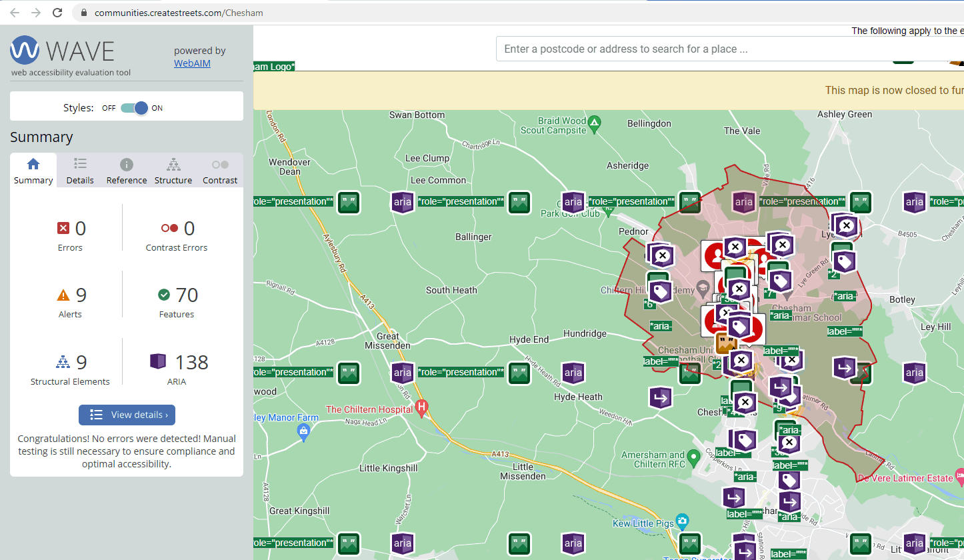Click the 'This map is now closed' banner

[x=609, y=91]
